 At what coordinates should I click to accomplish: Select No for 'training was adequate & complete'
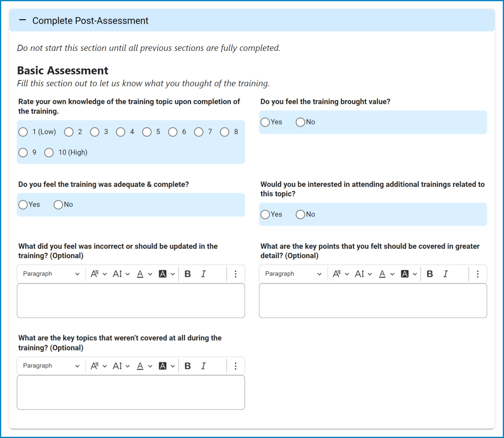pyautogui.click(x=58, y=205)
